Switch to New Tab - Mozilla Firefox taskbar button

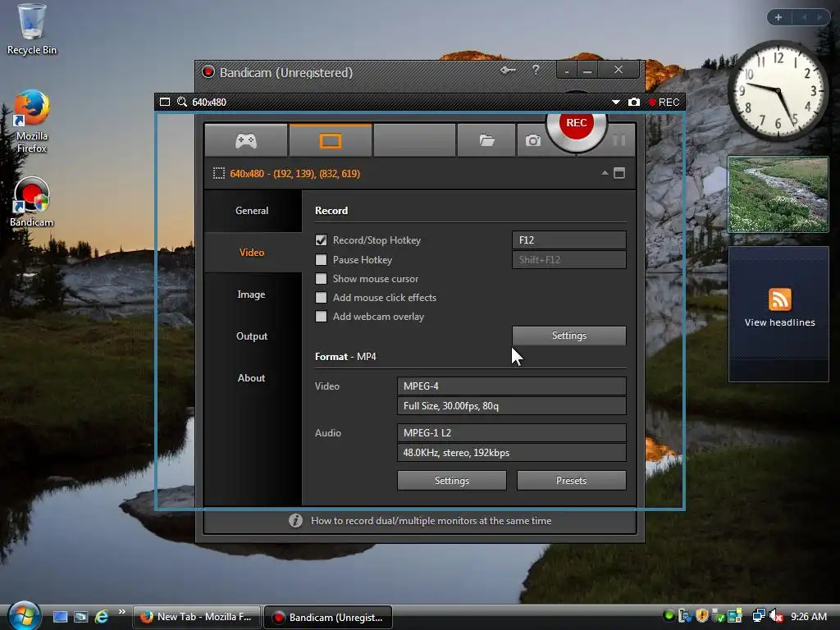(x=197, y=617)
